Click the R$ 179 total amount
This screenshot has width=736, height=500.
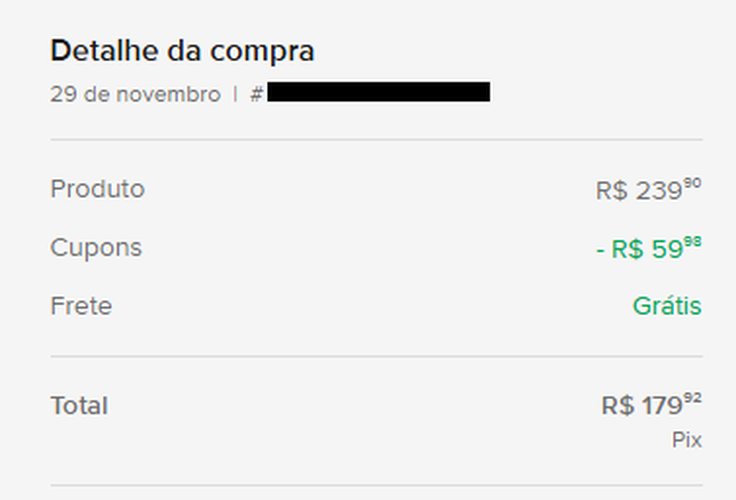(641, 407)
